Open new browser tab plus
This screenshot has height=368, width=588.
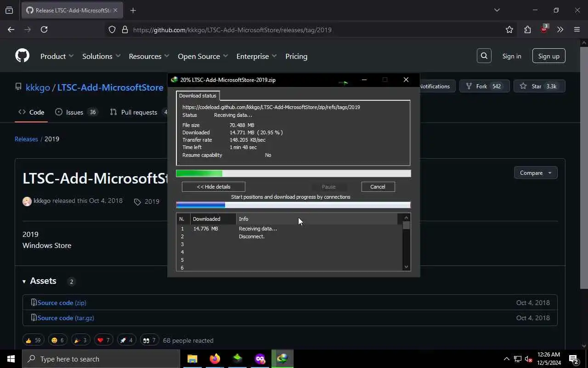pos(133,10)
